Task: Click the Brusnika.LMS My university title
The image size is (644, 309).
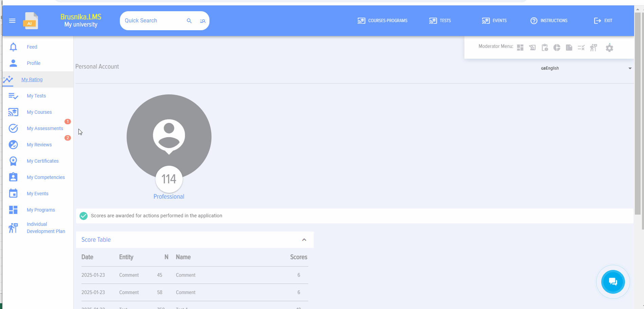Action: [81, 20]
